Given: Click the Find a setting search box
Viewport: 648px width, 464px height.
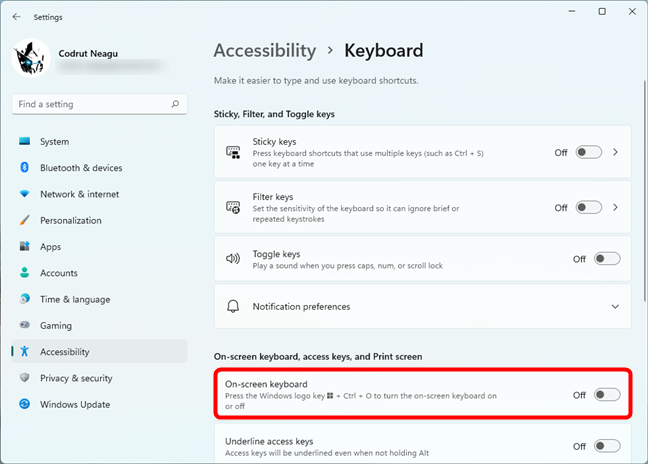Looking at the screenshot, I should pos(92,104).
